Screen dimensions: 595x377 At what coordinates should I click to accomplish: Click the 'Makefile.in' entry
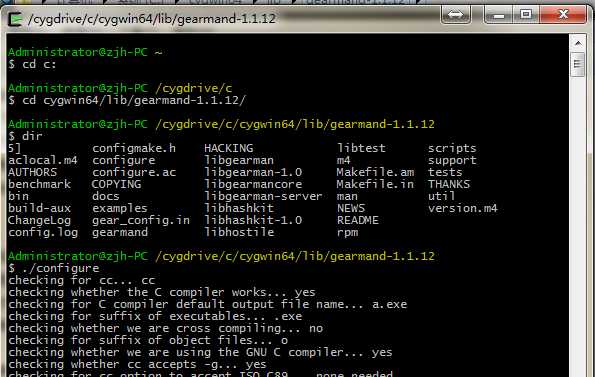pyautogui.click(x=375, y=184)
